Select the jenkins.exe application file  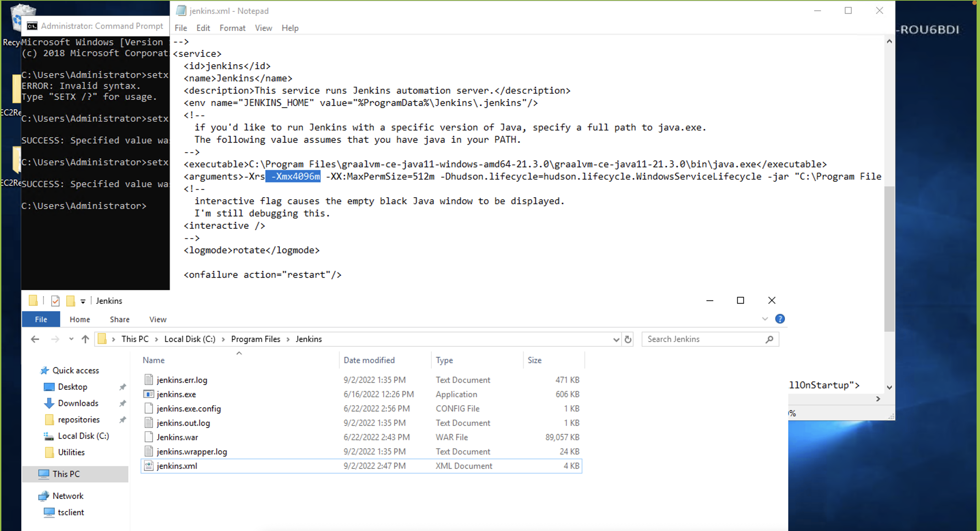tap(176, 394)
